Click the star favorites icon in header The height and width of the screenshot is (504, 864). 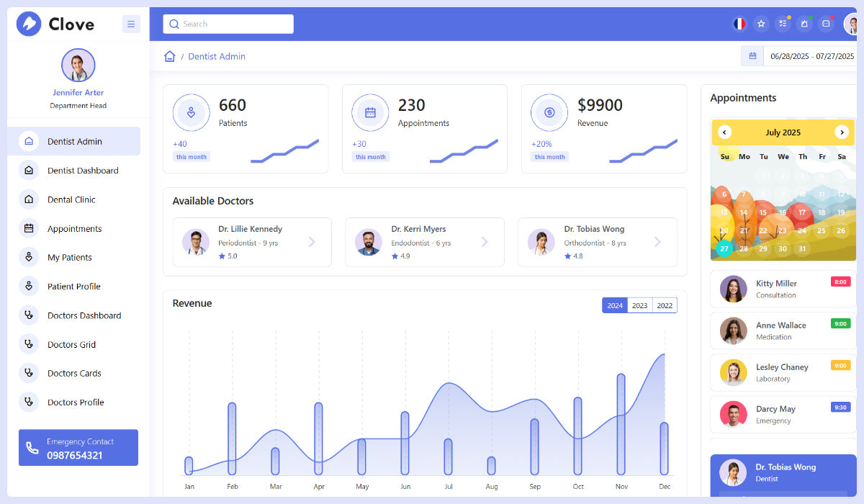(x=761, y=24)
